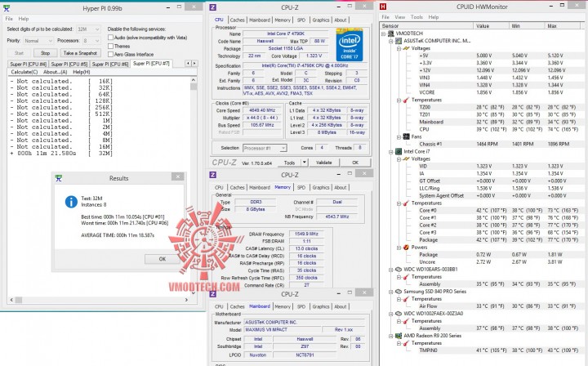
Task: Click the Value column header in HWMonitor
Action: click(492, 26)
